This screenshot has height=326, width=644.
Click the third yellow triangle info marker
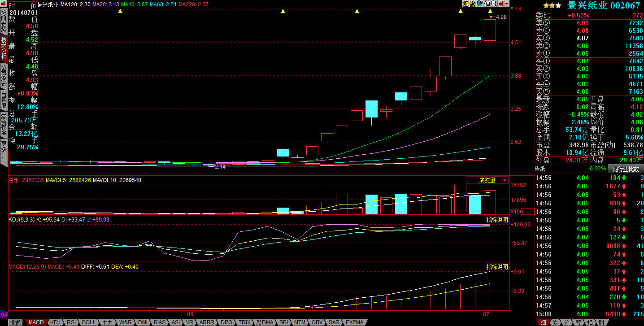click(x=357, y=11)
